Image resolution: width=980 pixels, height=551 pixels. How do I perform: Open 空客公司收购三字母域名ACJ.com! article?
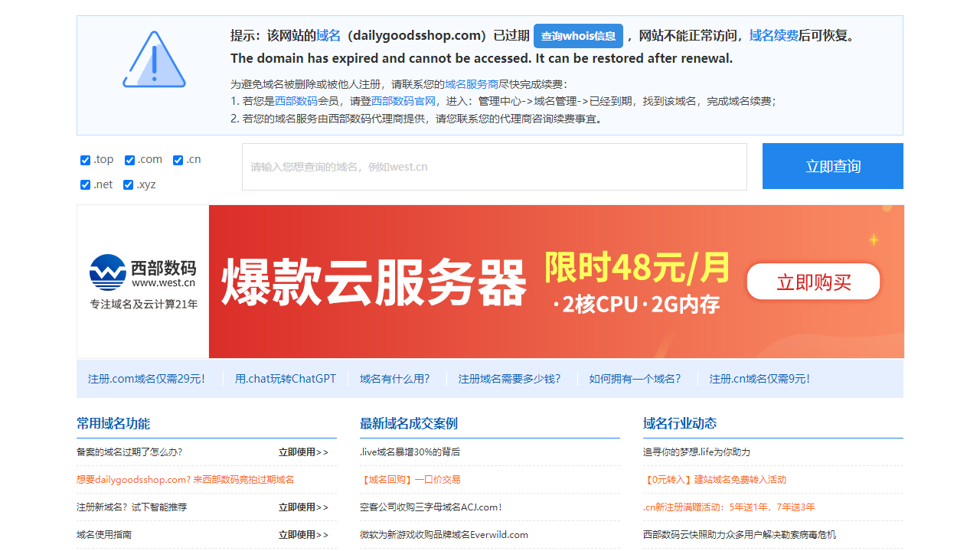(431, 507)
